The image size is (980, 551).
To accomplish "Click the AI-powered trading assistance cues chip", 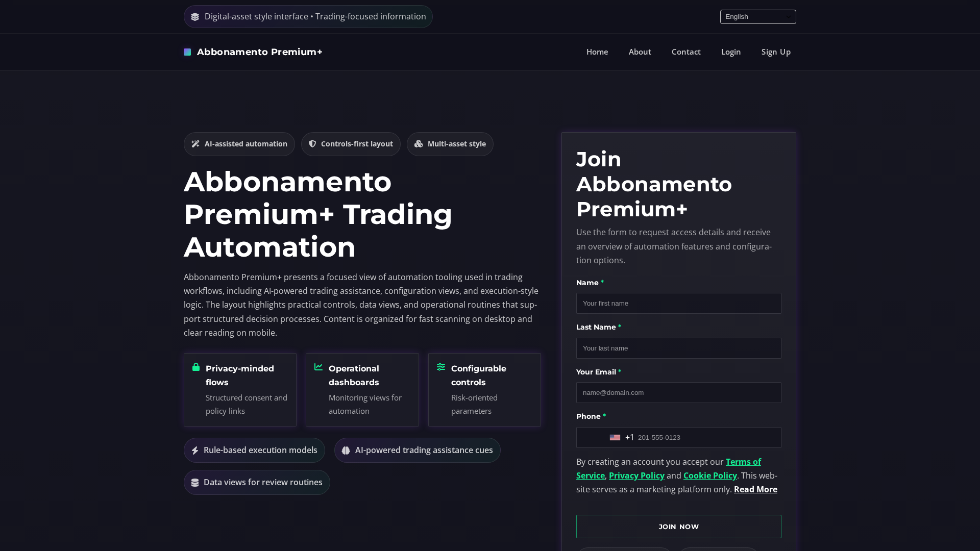I will point(418,450).
